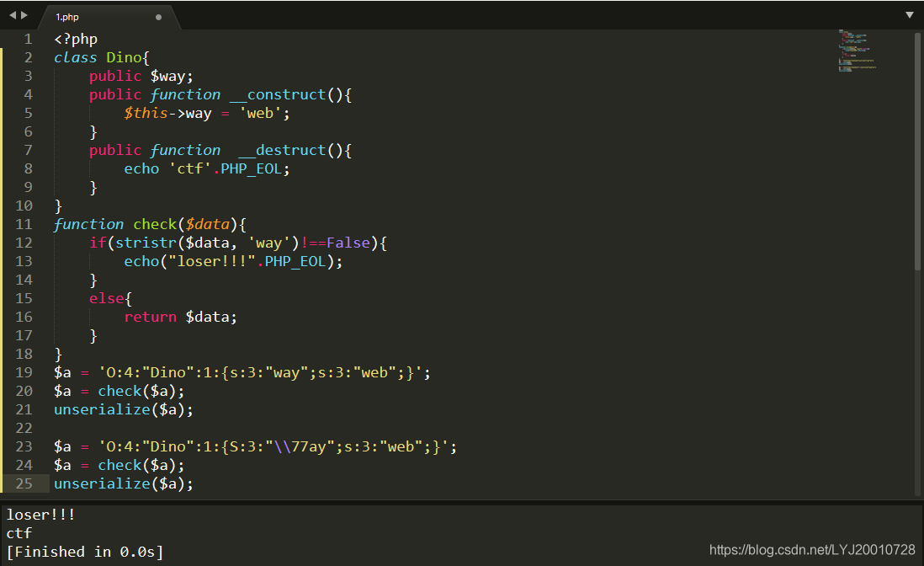Click line number 11 in the gutter
The height and width of the screenshot is (566, 924).
pyautogui.click(x=24, y=225)
